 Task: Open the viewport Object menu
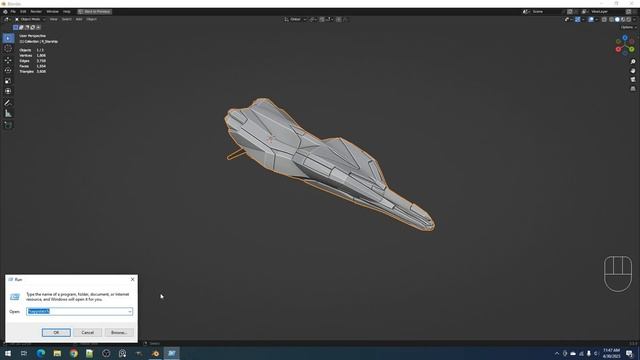(91, 19)
